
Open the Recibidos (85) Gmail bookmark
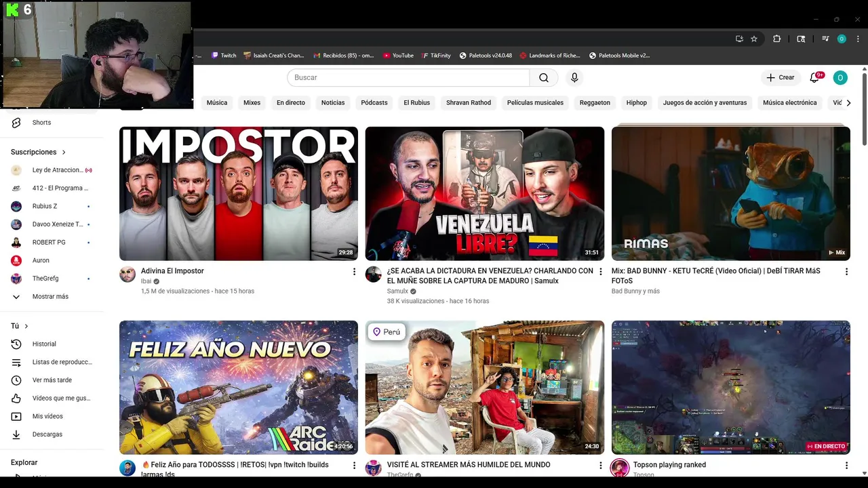[344, 56]
